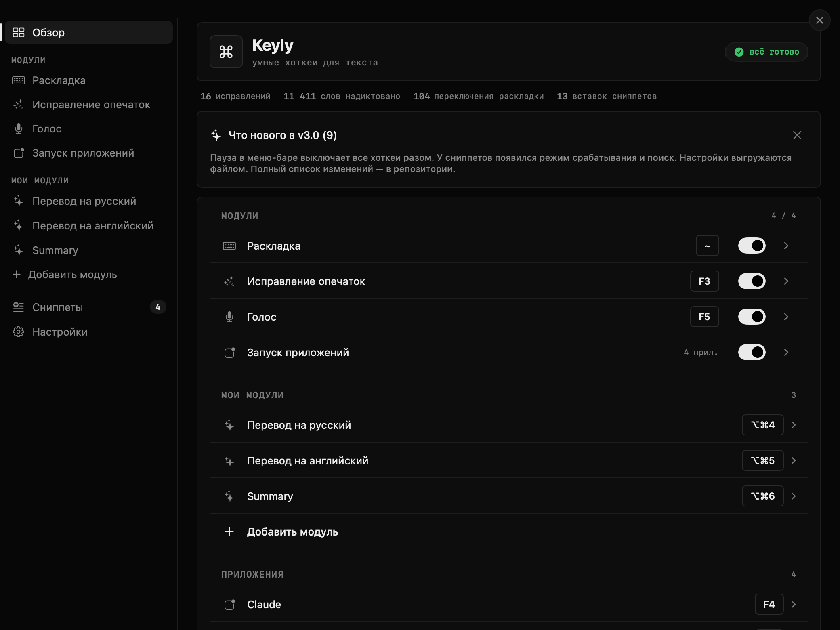The image size is (840, 630).
Task: Click sparkle icon beside sidebar Перевод на английский
Action: click(19, 226)
